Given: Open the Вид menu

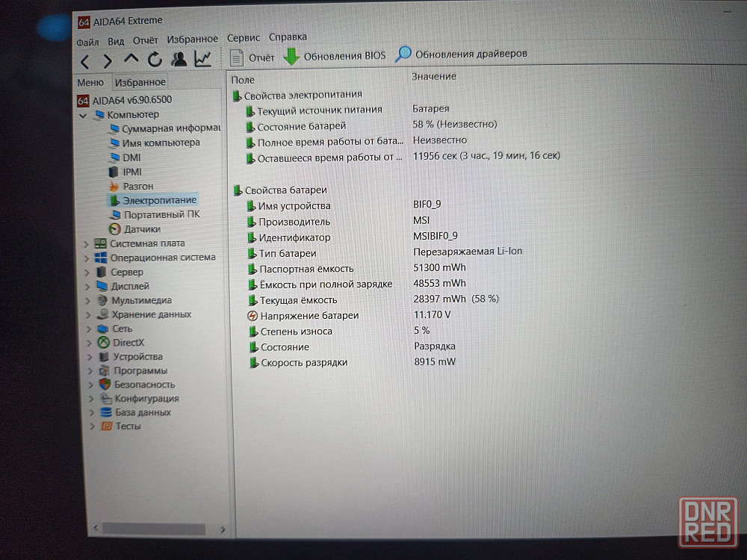Looking at the screenshot, I should pos(116,41).
